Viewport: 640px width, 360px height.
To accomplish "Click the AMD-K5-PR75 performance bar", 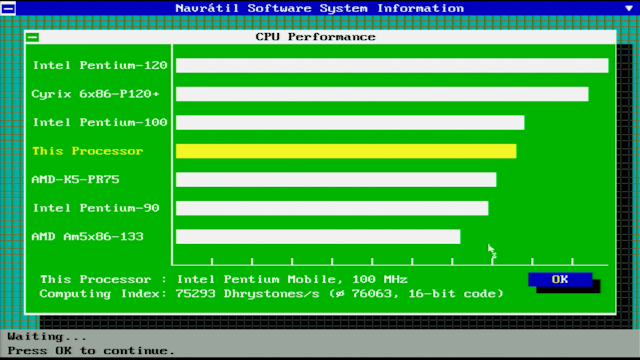I will 336,180.
